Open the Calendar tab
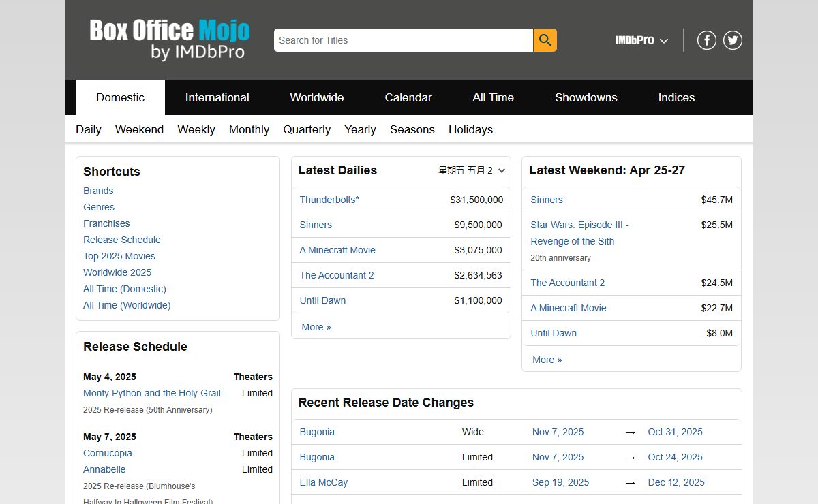 tap(408, 97)
